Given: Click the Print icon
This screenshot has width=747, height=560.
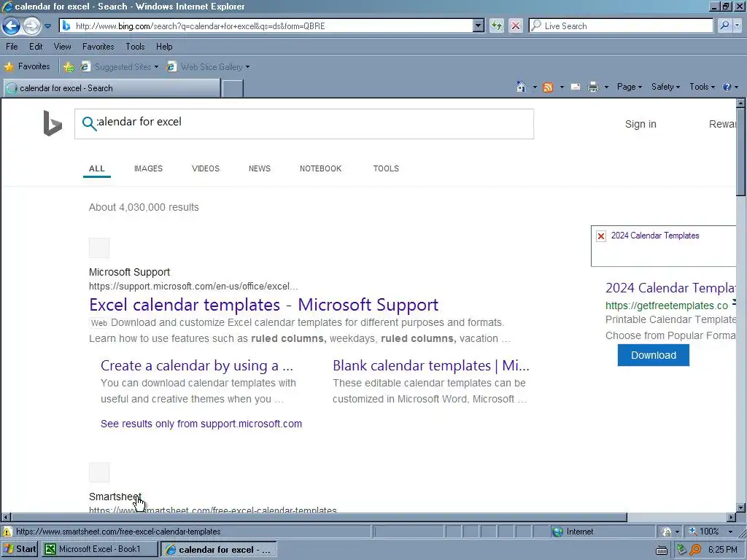Looking at the screenshot, I should [593, 87].
